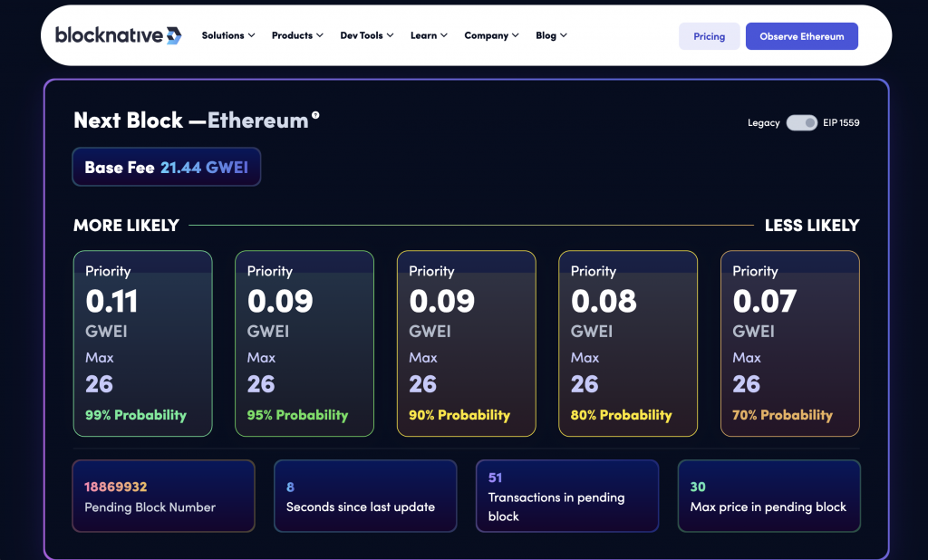Click the 0.11 priority fee value
Viewport: 928px width, 560px height.
pos(111,302)
